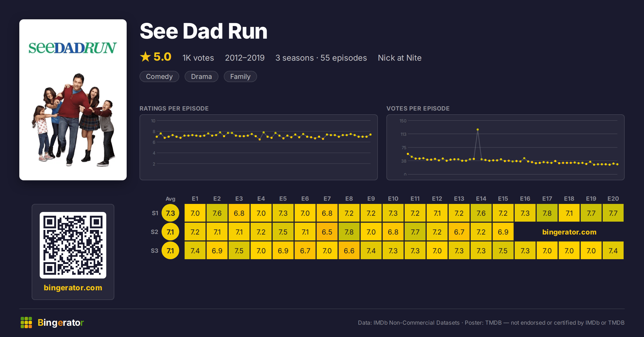Click the Bingerator grid logo icon
Viewport: 644px width, 337px height.
coord(26,323)
